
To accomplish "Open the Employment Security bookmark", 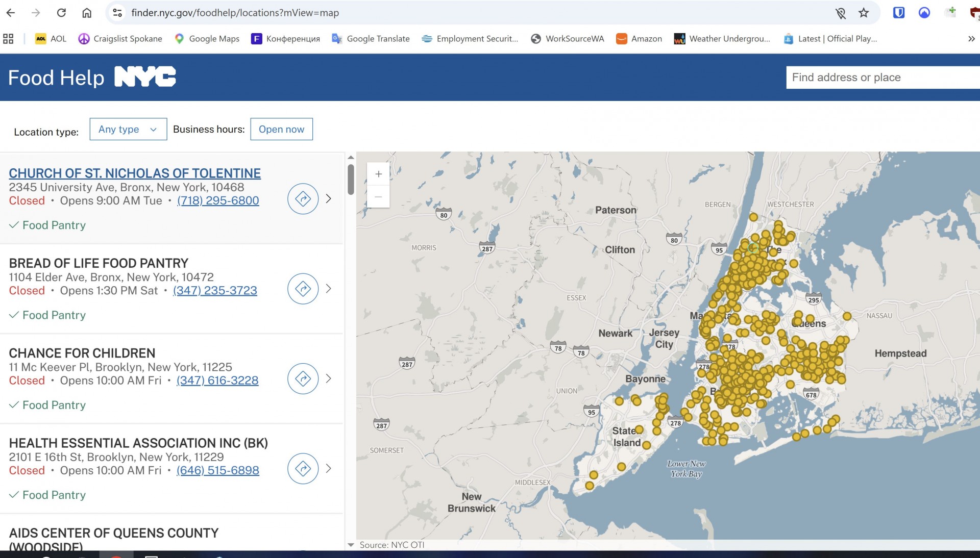I will (x=470, y=39).
